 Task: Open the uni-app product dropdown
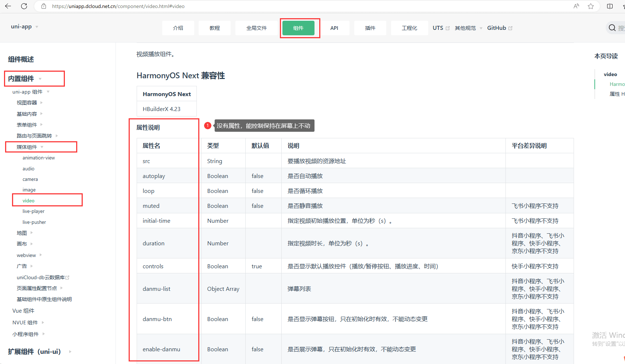[24, 27]
